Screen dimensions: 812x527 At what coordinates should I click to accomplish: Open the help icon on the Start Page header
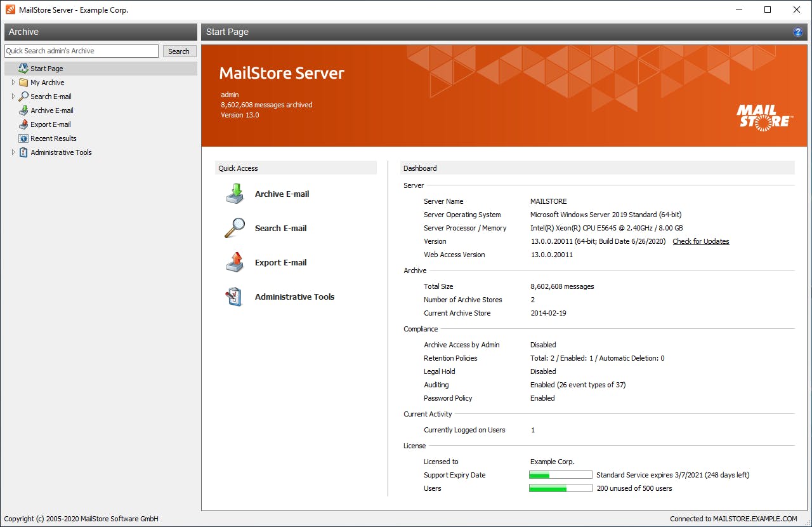click(798, 32)
